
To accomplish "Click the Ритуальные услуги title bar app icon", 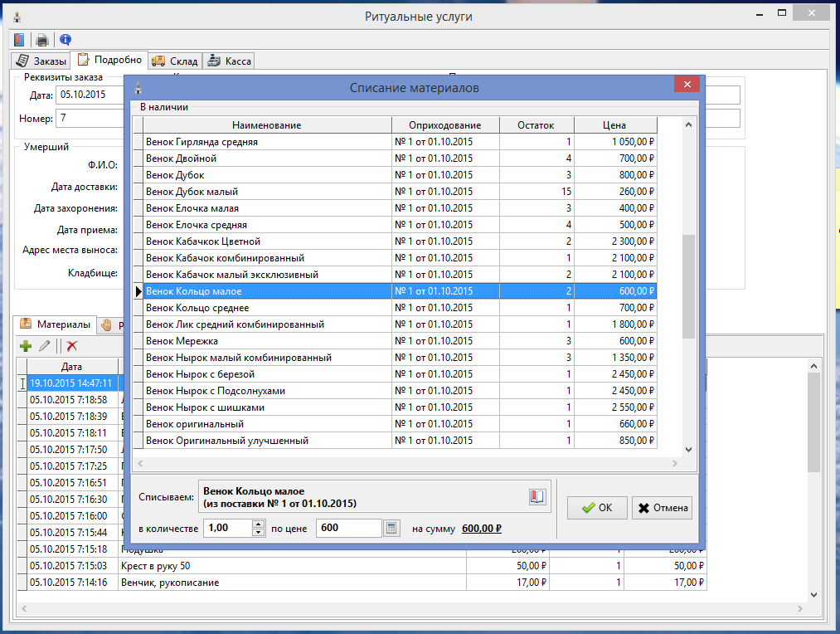I will point(17,17).
